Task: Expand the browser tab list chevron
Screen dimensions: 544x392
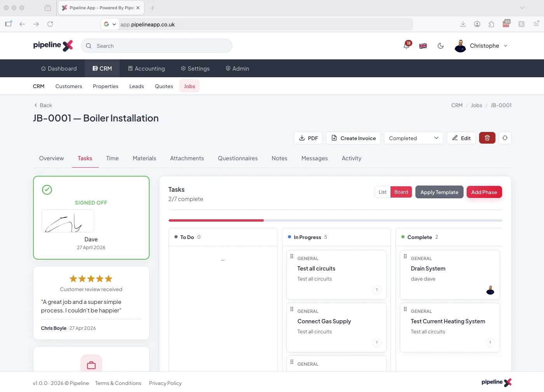Action: 522,8
